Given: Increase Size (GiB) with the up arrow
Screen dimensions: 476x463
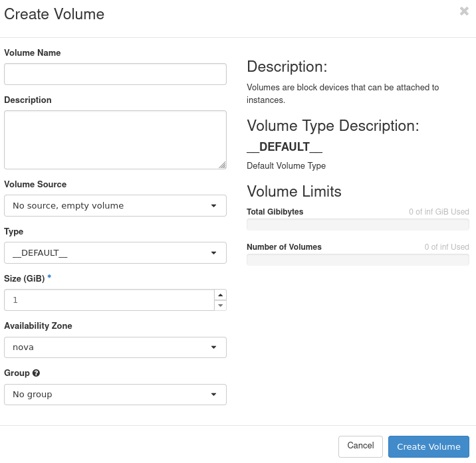Looking at the screenshot, I should coord(220,295).
